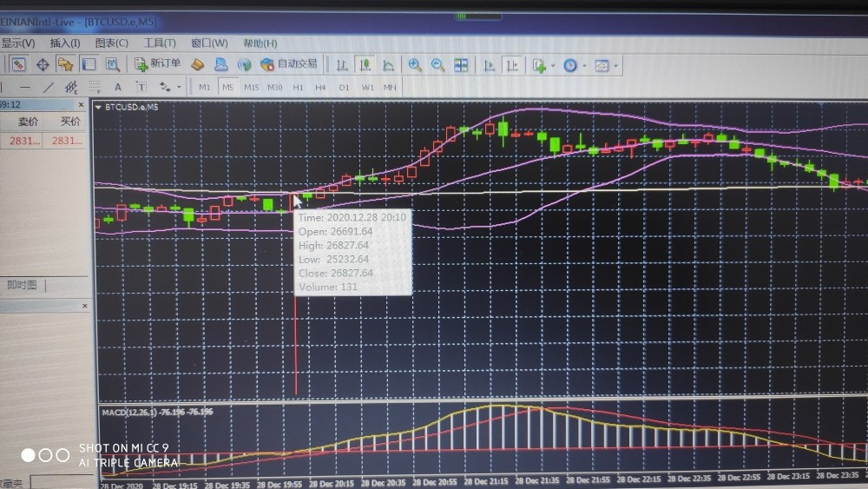This screenshot has height=489, width=868.
Task: Expand the BTCUSD.e,M5 chart title triangle
Action: click(x=99, y=108)
